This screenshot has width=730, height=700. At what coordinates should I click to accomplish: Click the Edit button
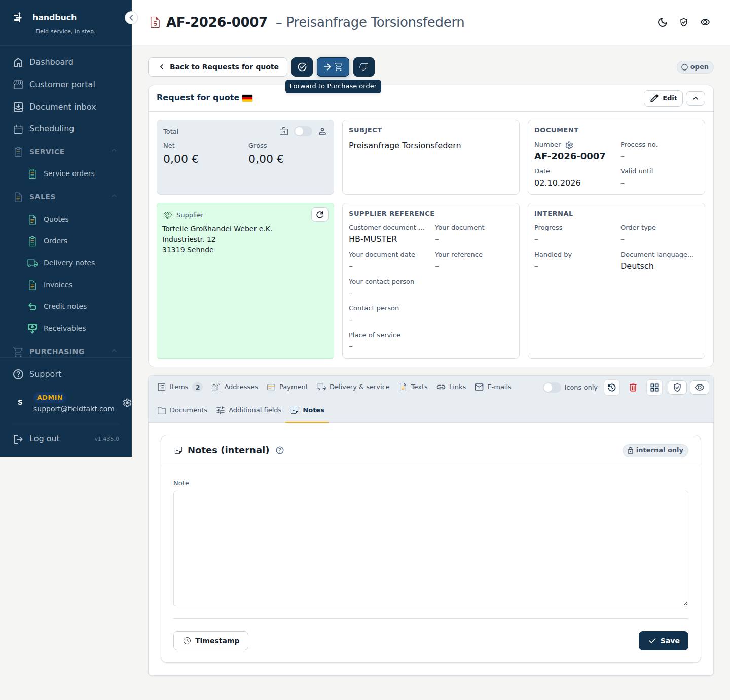[664, 98]
